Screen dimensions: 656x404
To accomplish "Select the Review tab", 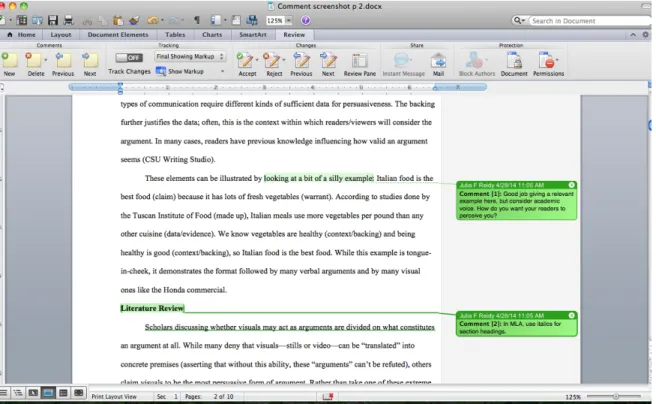I will (x=294, y=35).
